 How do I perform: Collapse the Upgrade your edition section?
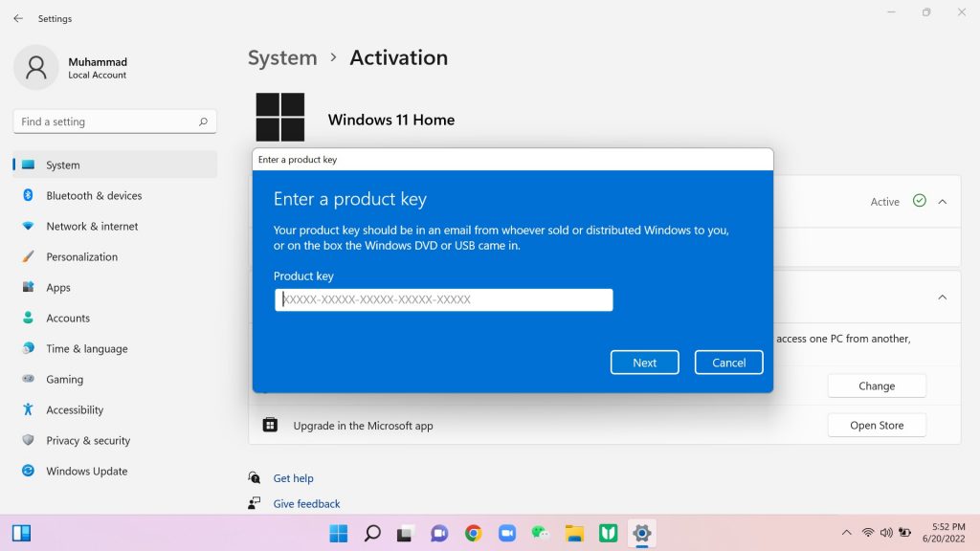(x=943, y=297)
